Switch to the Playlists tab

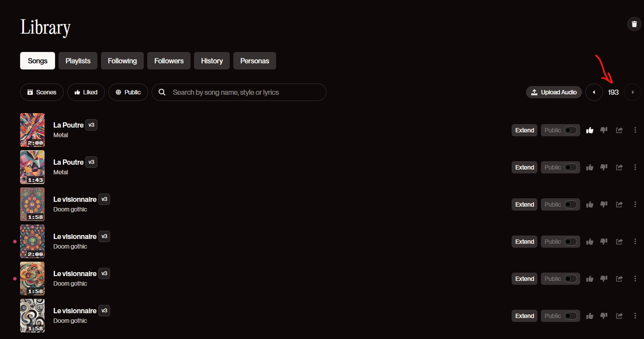click(x=78, y=61)
